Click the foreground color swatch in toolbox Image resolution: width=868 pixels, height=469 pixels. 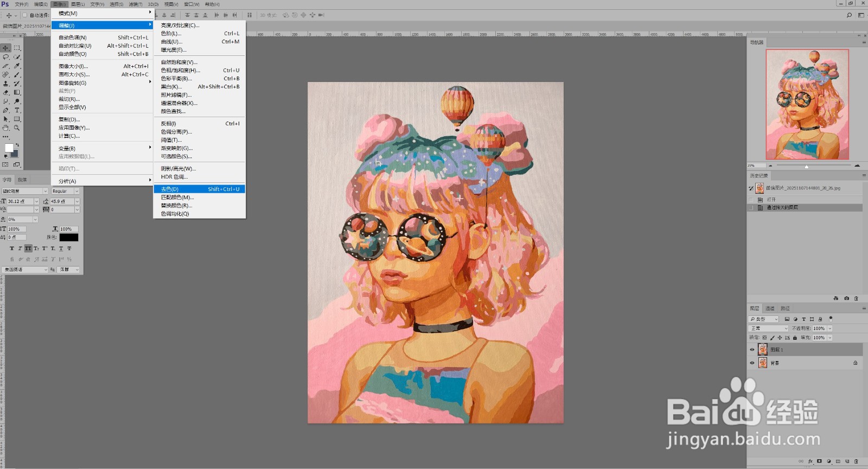pyautogui.click(x=9, y=148)
